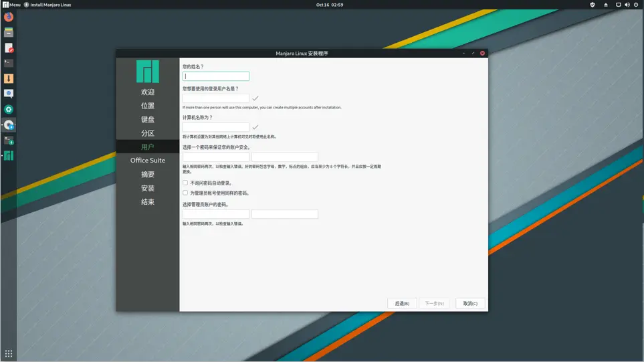Click the installer title bar text
Image resolution: width=644 pixels, height=362 pixels.
pos(302,54)
